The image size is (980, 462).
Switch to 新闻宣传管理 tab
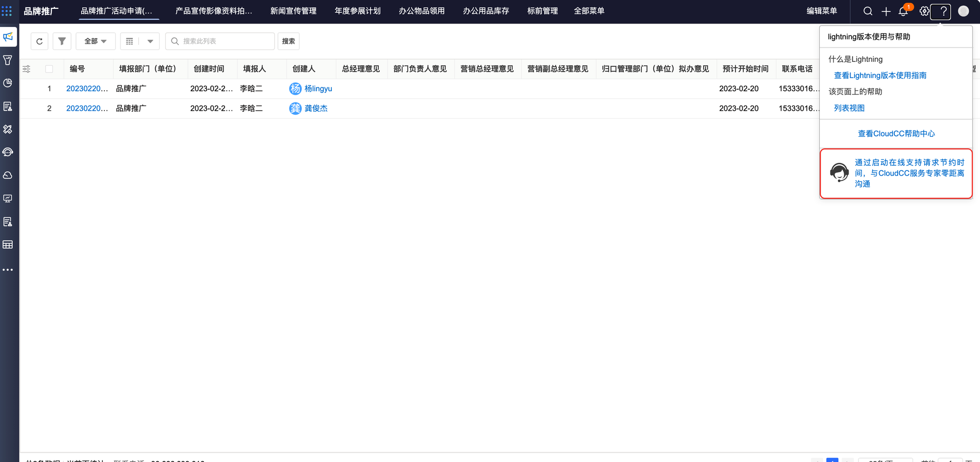293,11
